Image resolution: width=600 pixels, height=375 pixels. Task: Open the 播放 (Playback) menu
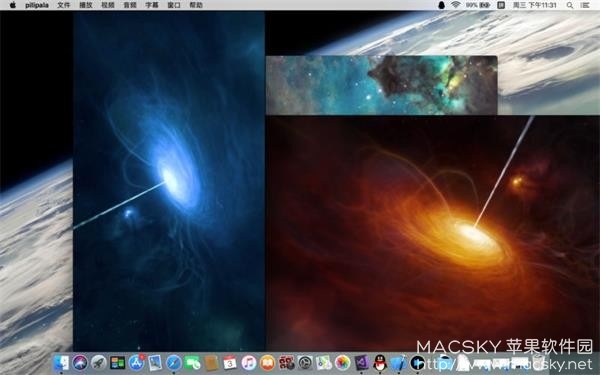(x=86, y=5)
